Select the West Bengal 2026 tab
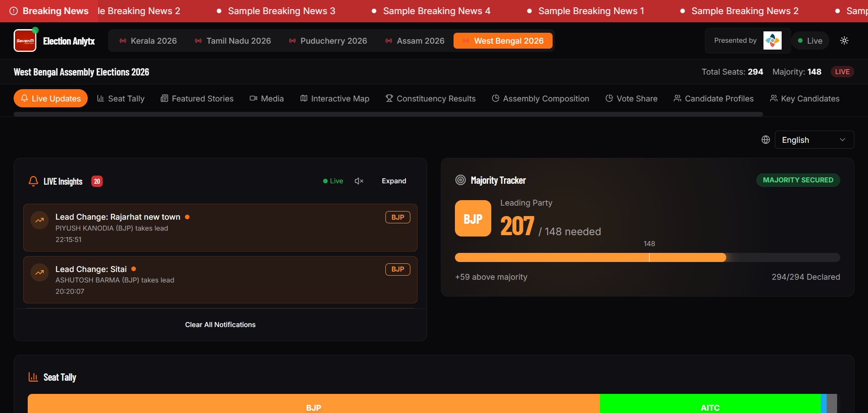The width and height of the screenshot is (868, 413). click(x=503, y=41)
